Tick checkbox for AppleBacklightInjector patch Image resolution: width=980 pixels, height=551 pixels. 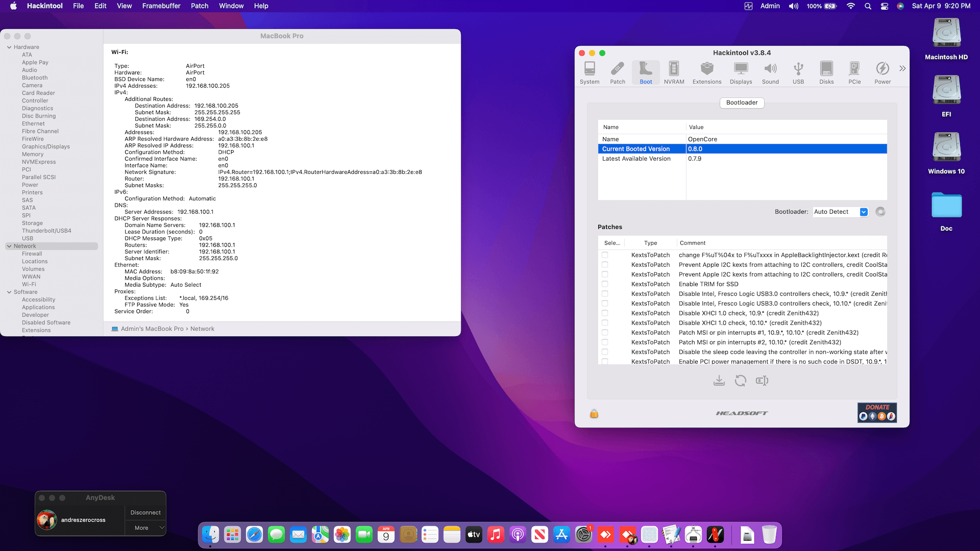[x=605, y=255]
